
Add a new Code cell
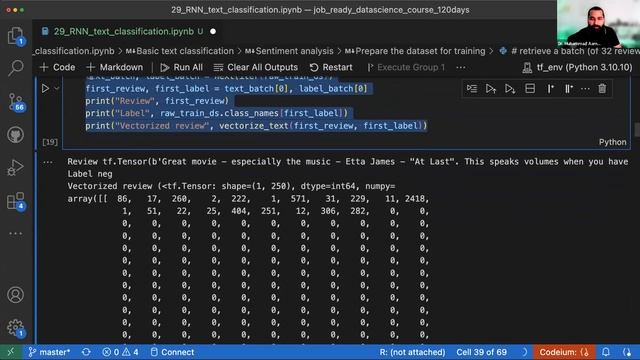coord(58,67)
